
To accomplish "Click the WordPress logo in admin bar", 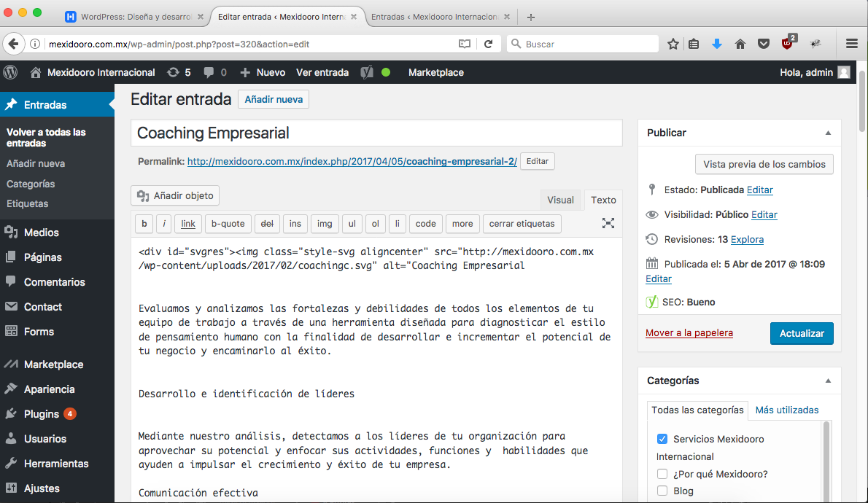I will pyautogui.click(x=10, y=72).
